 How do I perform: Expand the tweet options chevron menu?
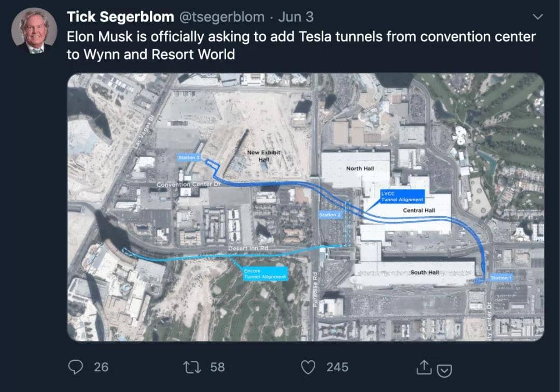point(537,17)
